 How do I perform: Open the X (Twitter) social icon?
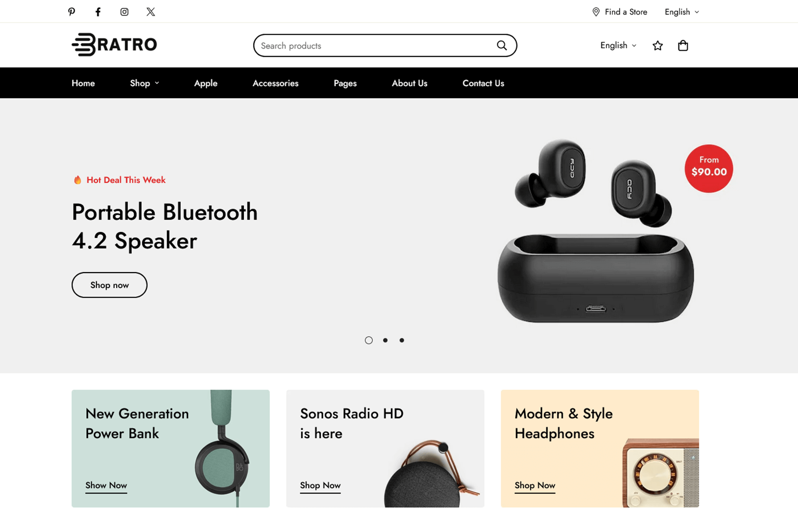point(151,12)
